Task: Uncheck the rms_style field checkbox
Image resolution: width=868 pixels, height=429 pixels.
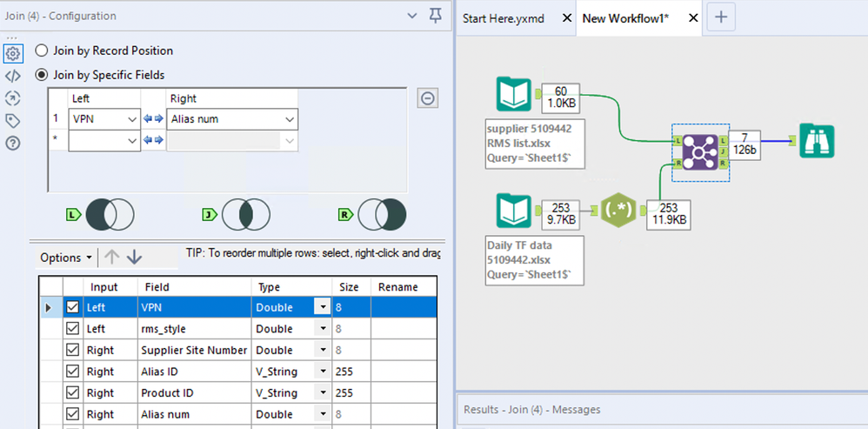Action: (72, 329)
